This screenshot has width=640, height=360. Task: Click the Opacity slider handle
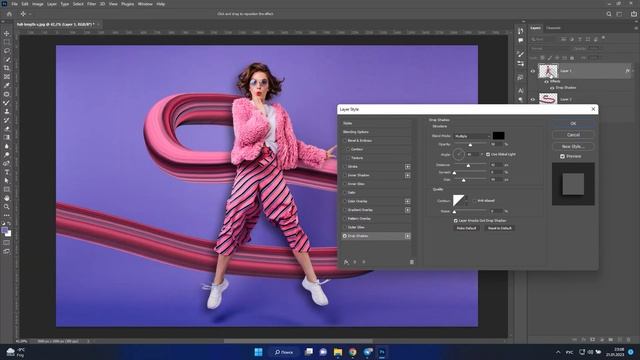pyautogui.click(x=470, y=145)
